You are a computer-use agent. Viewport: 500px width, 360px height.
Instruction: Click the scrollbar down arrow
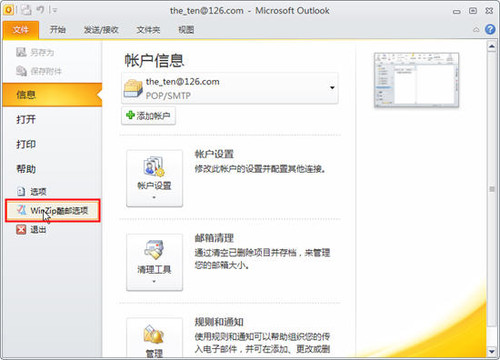coord(492,351)
